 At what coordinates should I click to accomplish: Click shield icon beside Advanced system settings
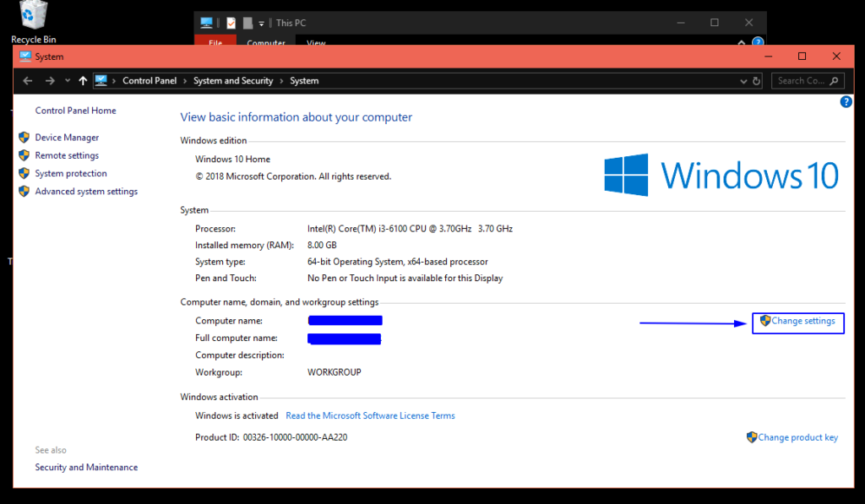(24, 192)
